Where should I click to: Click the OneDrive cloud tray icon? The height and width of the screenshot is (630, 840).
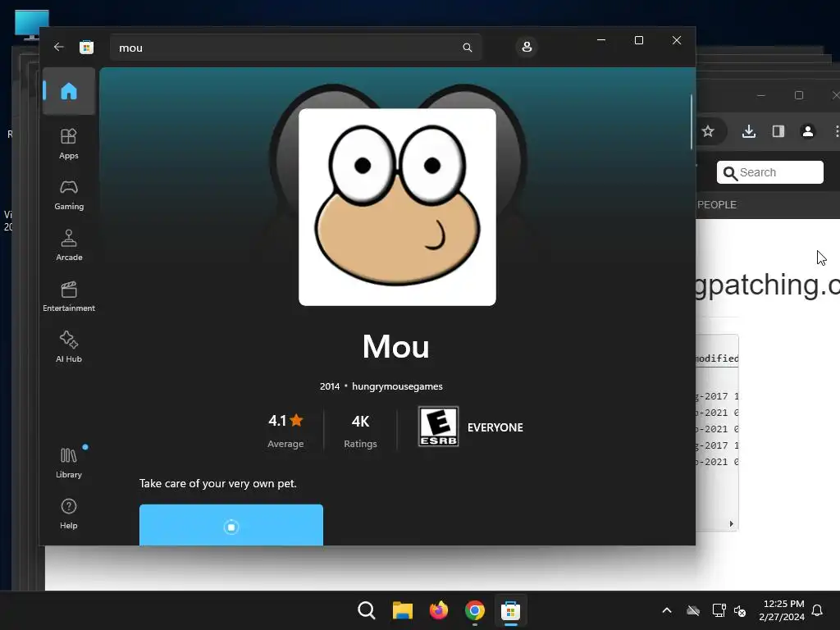tap(693, 610)
